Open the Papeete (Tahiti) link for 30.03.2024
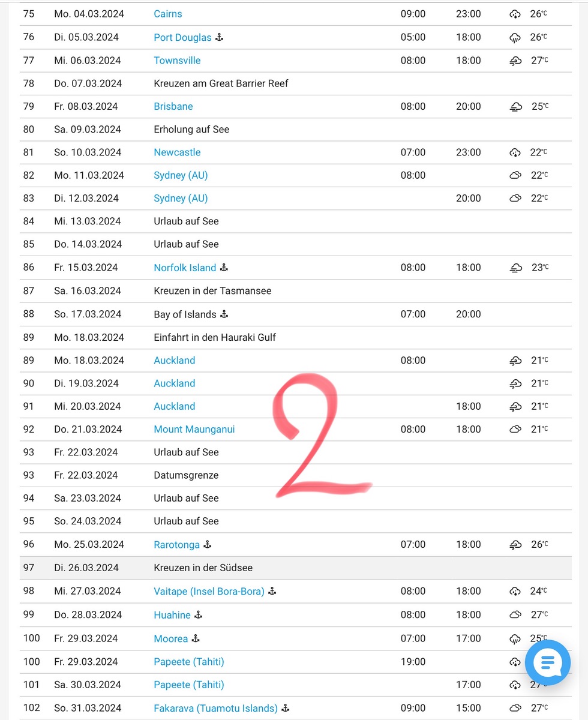Viewport: 588px width, 720px height. 189,685
